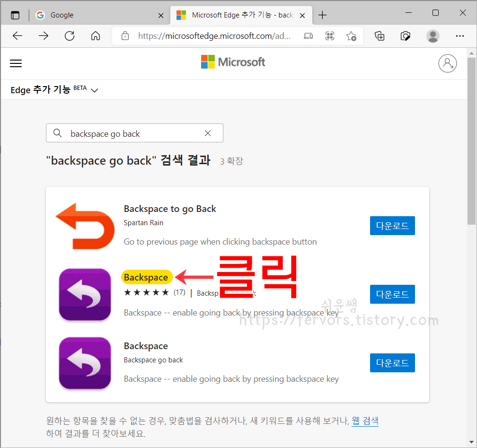Open Edge settings and more menu
The width and height of the screenshot is (477, 448).
459,36
